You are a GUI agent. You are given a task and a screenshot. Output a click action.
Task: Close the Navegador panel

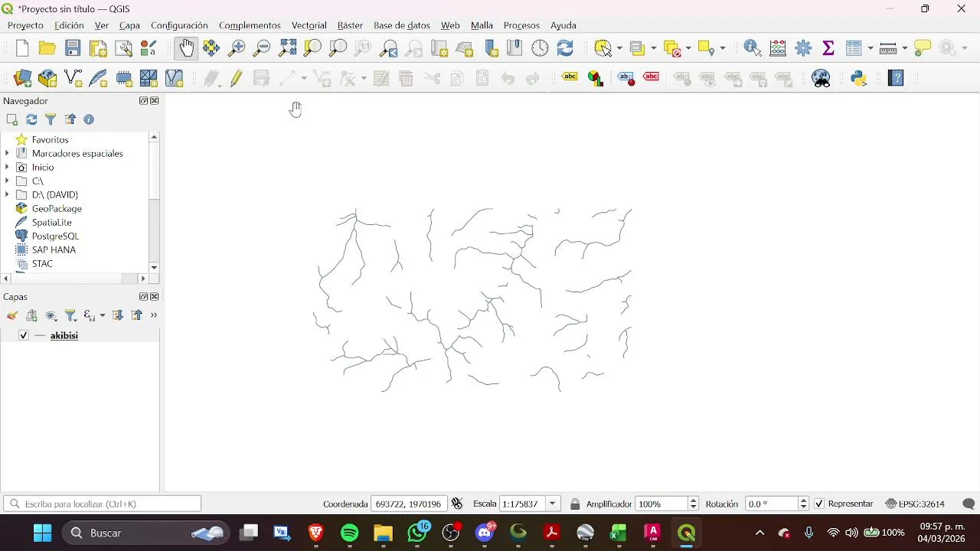[155, 101]
